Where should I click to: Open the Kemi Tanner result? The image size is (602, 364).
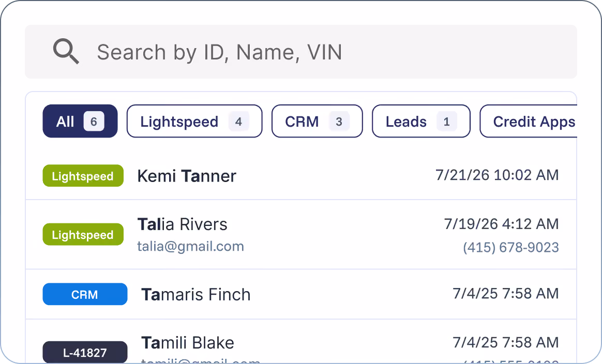click(300, 175)
